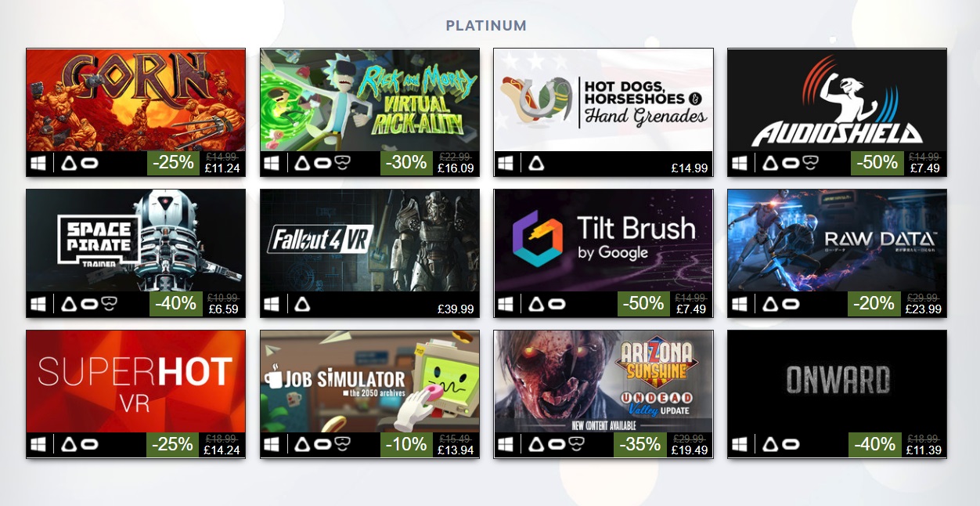This screenshot has height=506, width=980.
Task: Click the -35% discount badge on Arizona Sunshine
Action: tap(640, 445)
